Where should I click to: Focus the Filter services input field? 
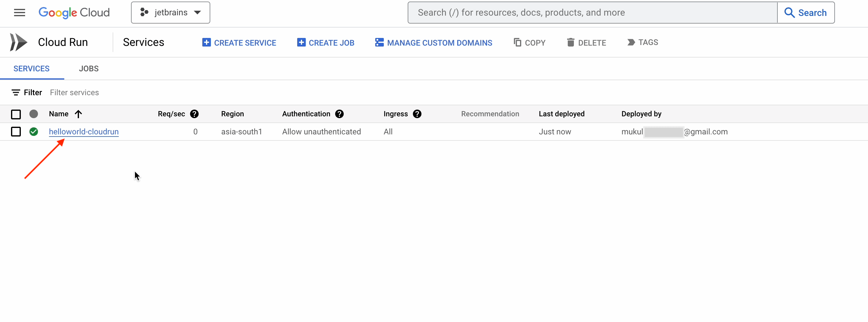135,93
